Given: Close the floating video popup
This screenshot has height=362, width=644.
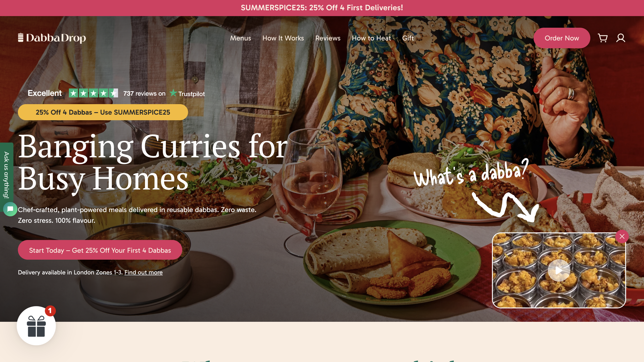Looking at the screenshot, I should [622, 236].
